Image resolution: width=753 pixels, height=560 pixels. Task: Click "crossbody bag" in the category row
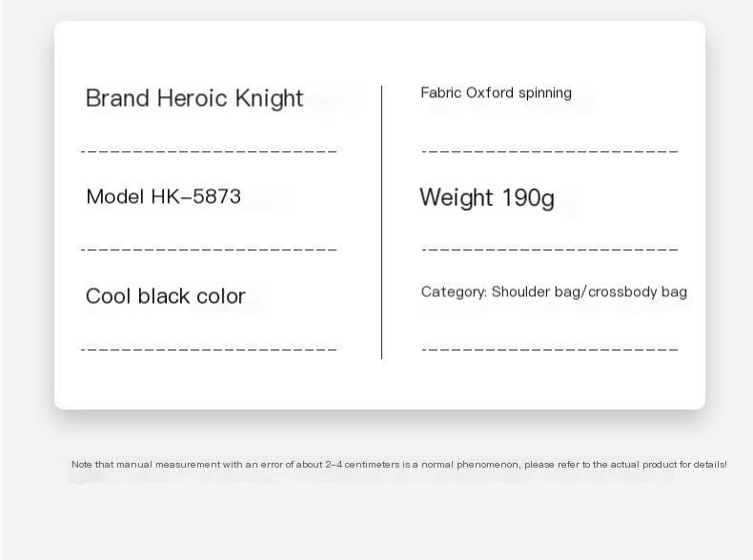[x=638, y=291]
